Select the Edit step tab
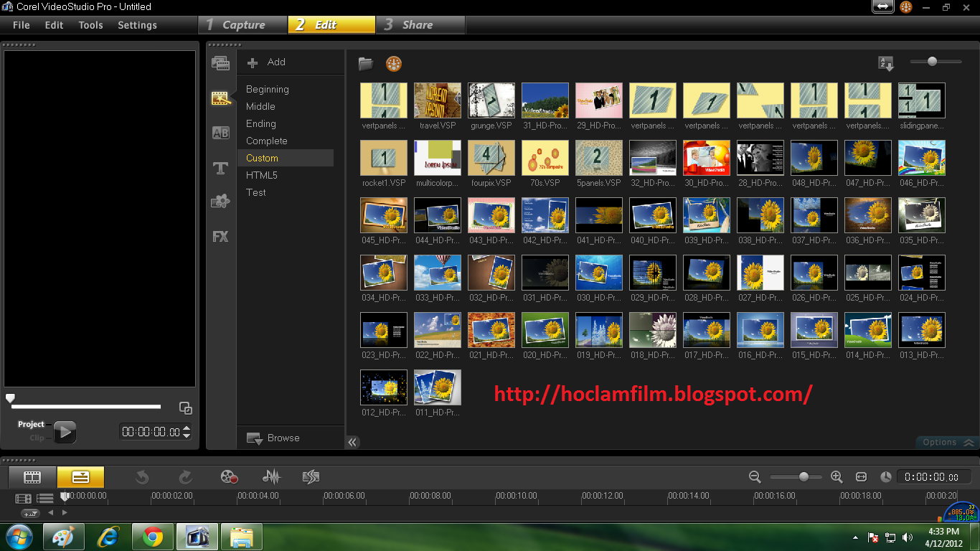Screen dimensions: 980x551 pyautogui.click(x=331, y=25)
